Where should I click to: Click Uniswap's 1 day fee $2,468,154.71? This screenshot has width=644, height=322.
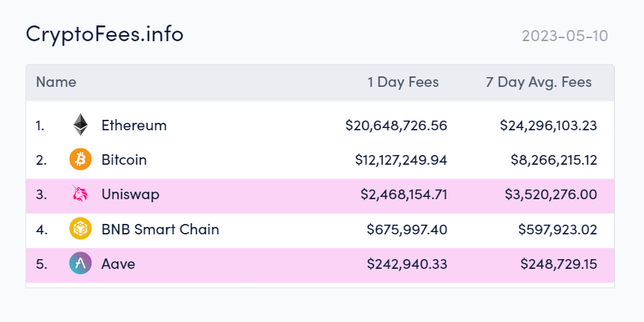pyautogui.click(x=404, y=194)
